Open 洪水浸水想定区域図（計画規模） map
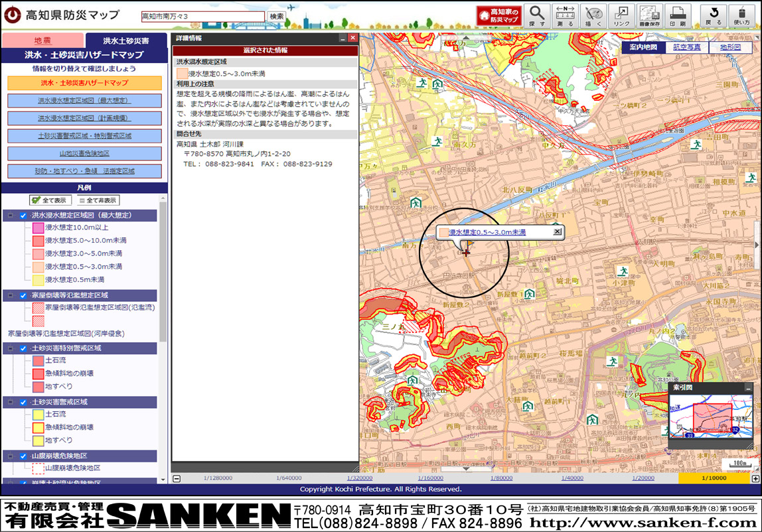The height and width of the screenshot is (532, 762). click(84, 118)
